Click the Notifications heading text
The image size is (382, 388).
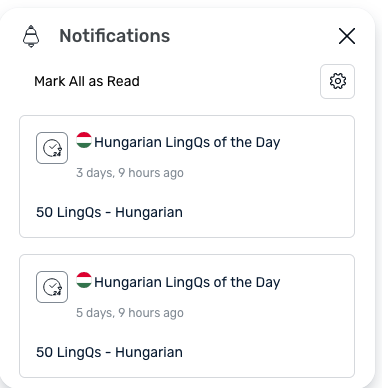click(115, 36)
